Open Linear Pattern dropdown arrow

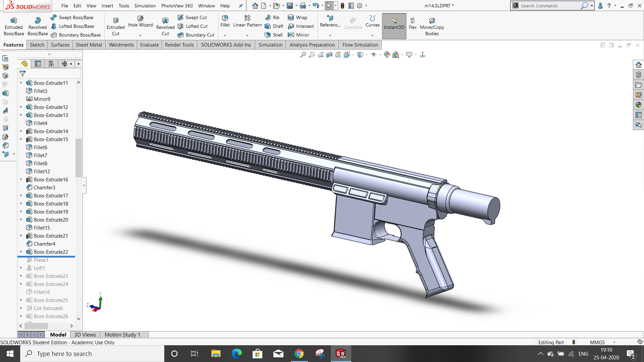click(248, 35)
